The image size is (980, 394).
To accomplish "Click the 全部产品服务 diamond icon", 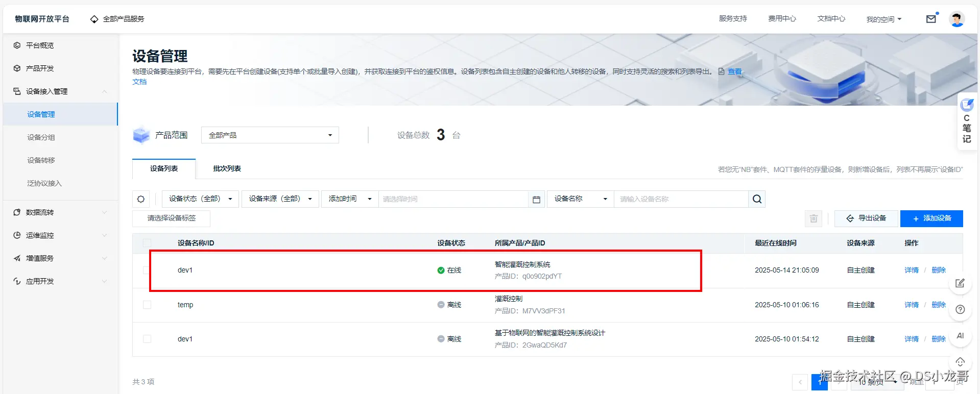I will tap(94, 19).
